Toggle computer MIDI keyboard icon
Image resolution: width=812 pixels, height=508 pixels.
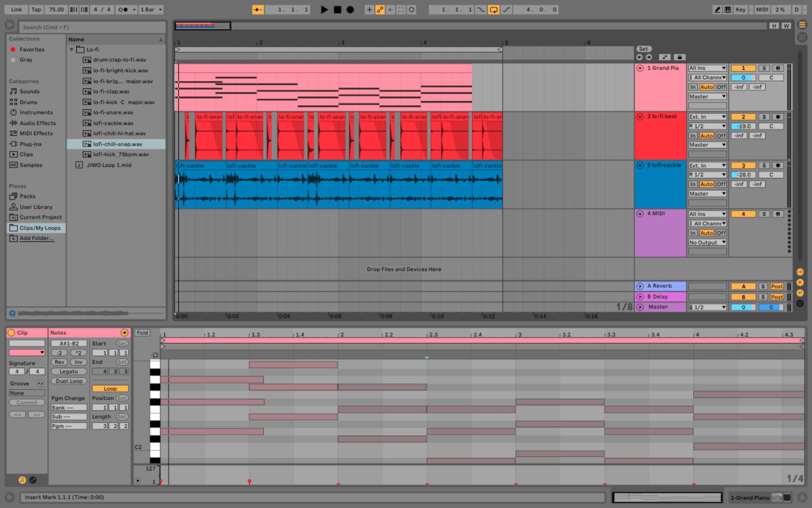[x=727, y=10]
